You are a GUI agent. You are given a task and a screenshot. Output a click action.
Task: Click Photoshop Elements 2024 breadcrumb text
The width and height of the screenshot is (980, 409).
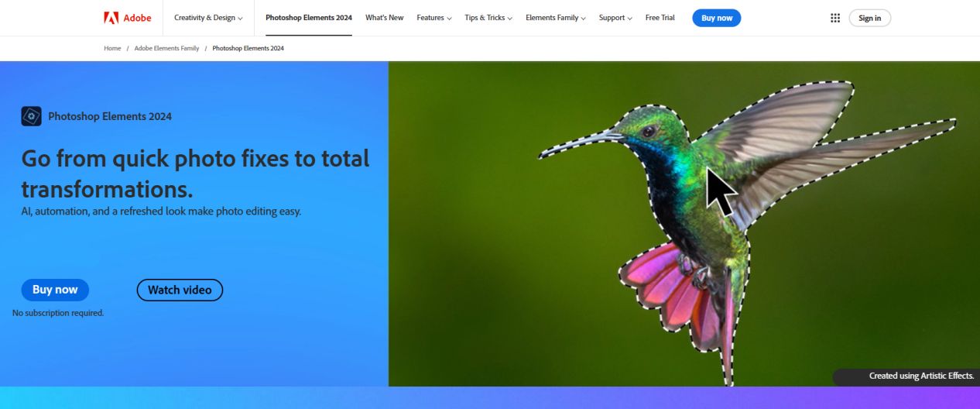click(x=248, y=48)
